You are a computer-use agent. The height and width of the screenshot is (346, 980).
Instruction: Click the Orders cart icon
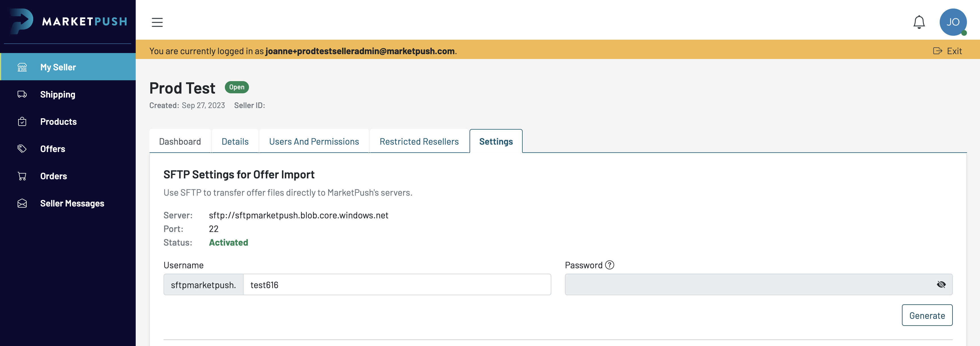[x=22, y=176]
